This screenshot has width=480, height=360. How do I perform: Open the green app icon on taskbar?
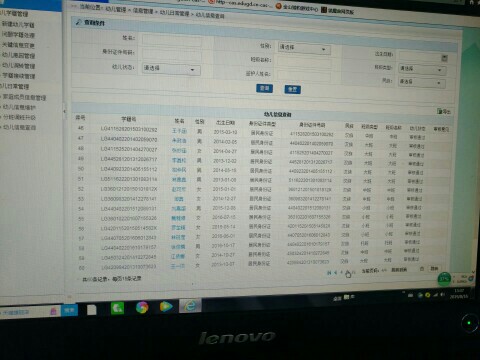pos(117,308)
